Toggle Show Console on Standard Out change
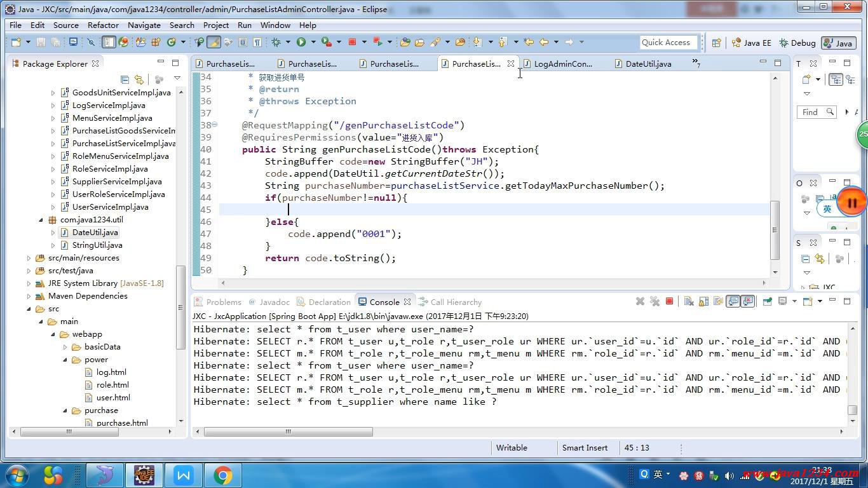 [x=733, y=301]
